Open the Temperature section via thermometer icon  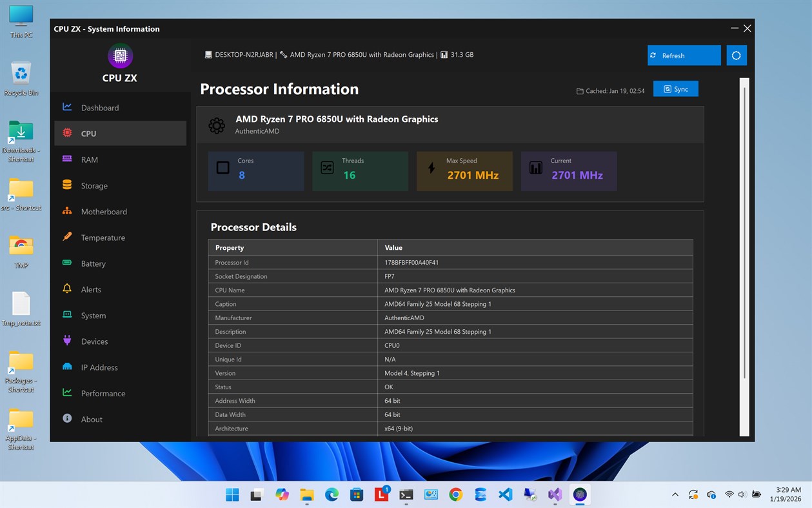pyautogui.click(x=66, y=238)
